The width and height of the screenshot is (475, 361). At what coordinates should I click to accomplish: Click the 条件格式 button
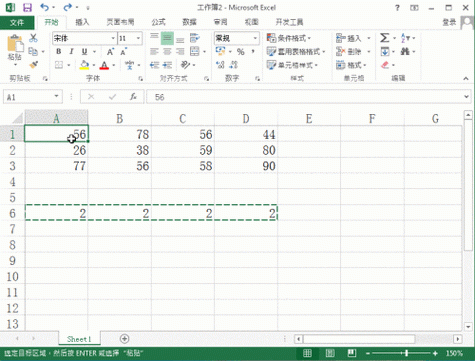click(x=289, y=38)
